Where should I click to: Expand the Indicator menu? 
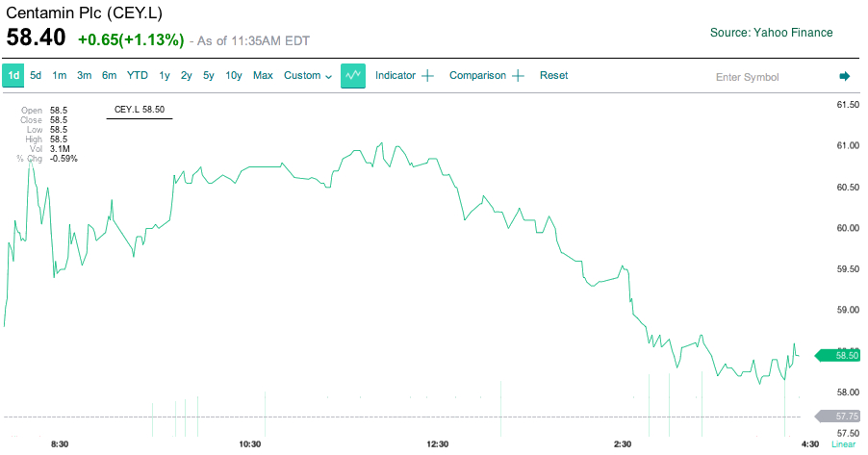pos(395,76)
